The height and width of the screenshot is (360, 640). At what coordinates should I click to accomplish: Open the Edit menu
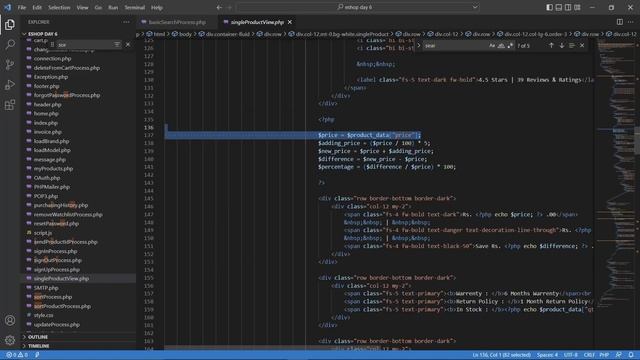click(37, 7)
